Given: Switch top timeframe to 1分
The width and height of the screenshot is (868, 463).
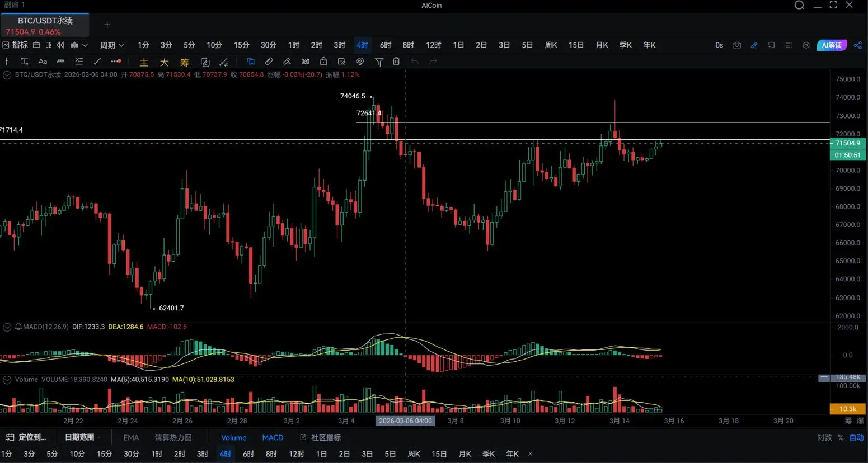Looking at the screenshot, I should [x=144, y=45].
